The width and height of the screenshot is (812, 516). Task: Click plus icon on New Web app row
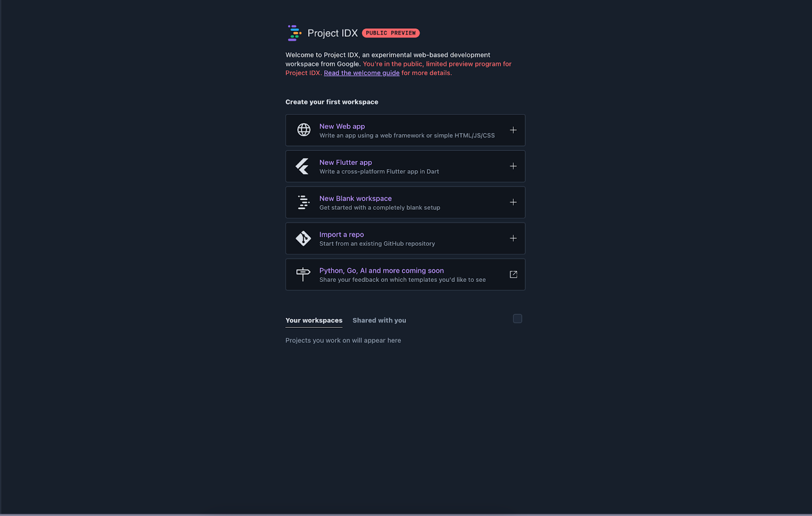pyautogui.click(x=513, y=130)
